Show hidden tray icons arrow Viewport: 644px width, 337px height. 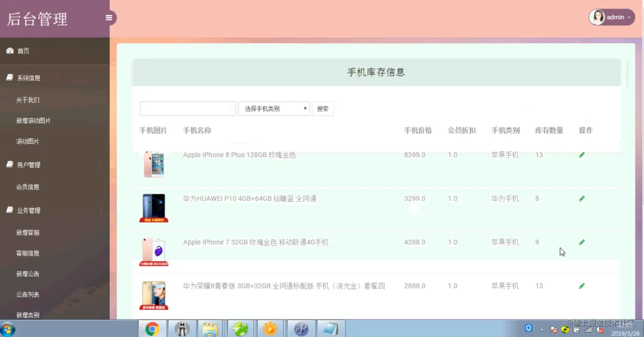pyautogui.click(x=542, y=330)
